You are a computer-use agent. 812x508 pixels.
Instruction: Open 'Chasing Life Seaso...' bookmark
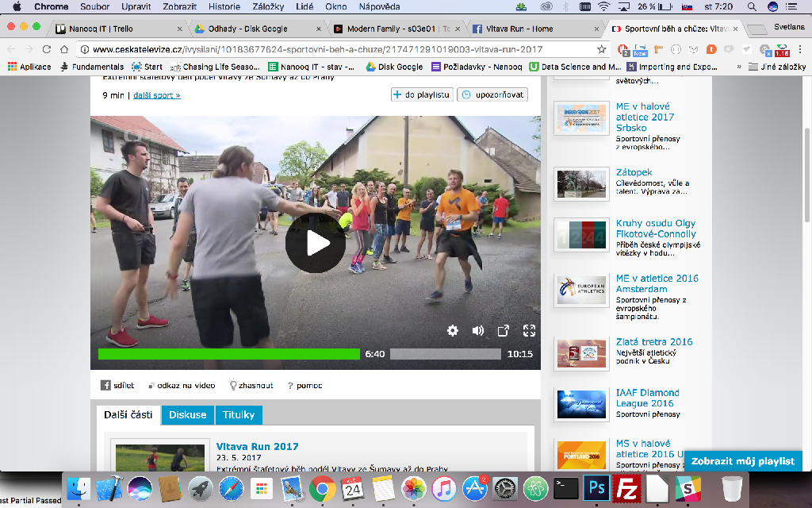tap(215, 67)
